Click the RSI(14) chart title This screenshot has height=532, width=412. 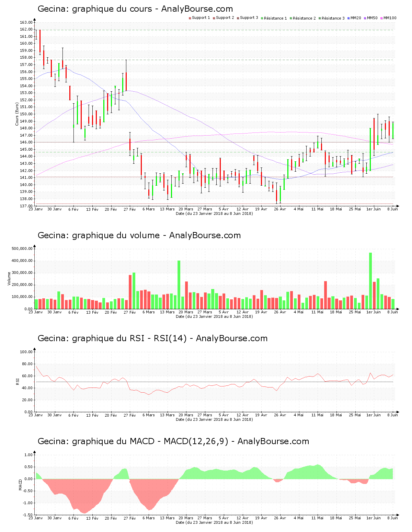click(x=152, y=338)
